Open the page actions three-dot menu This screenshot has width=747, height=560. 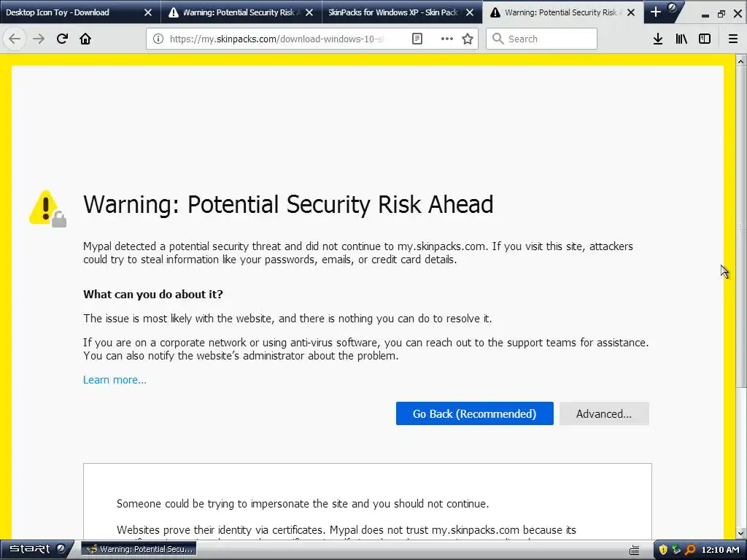(x=447, y=39)
